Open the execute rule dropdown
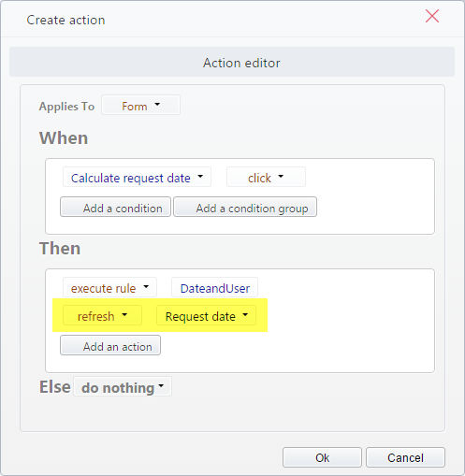465x476 pixels. (109, 287)
